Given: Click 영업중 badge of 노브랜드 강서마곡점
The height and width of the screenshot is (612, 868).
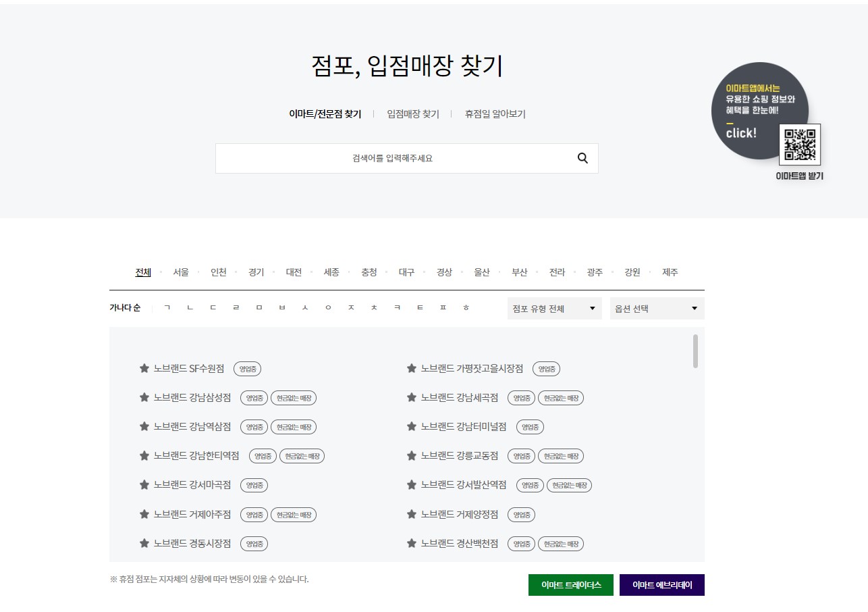Looking at the screenshot, I should 254,485.
